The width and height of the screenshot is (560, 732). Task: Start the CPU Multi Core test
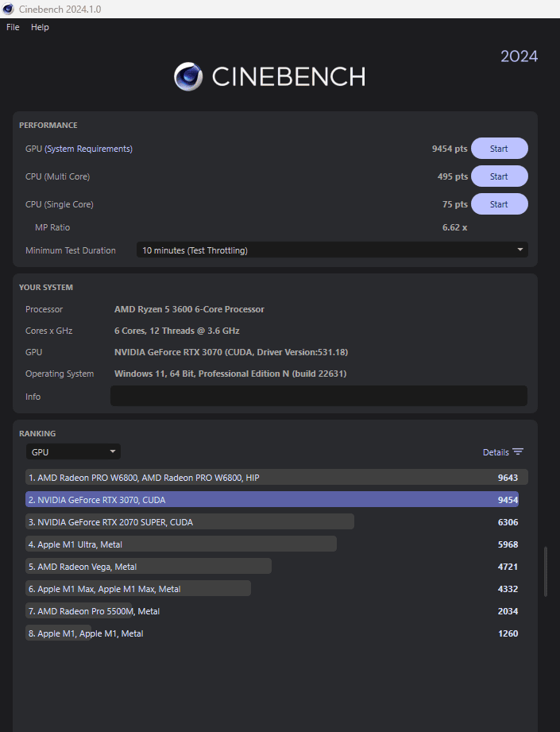500,176
